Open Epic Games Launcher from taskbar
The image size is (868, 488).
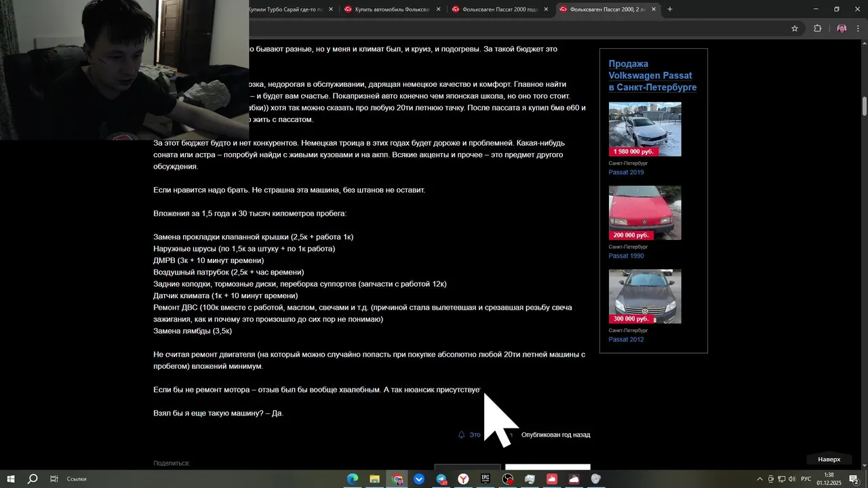[486, 479]
